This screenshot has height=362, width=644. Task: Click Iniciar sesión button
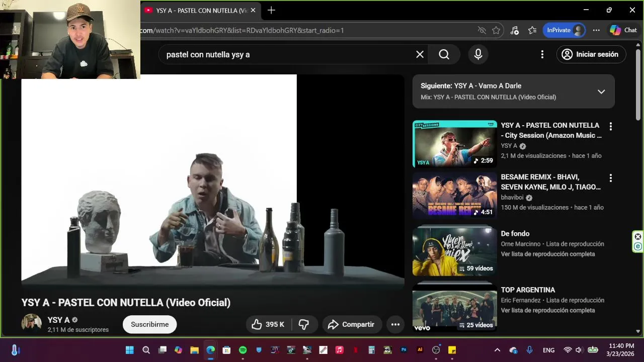[591, 54]
